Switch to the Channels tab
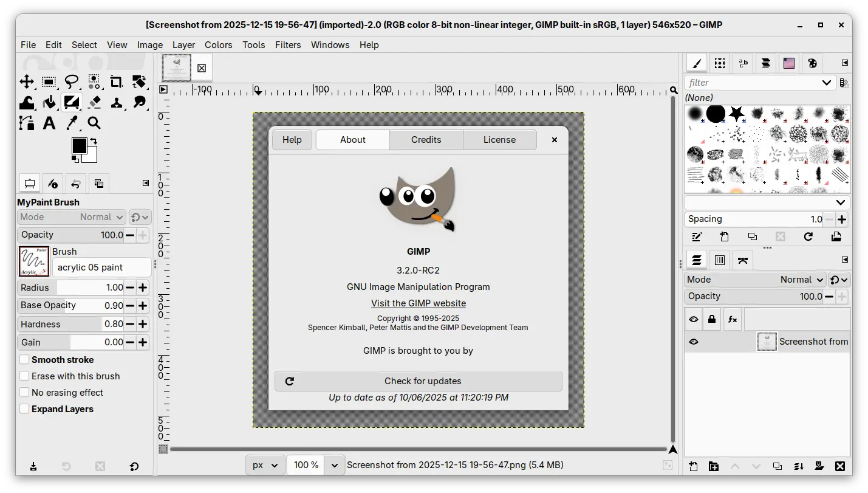868x493 pixels. [x=720, y=260]
